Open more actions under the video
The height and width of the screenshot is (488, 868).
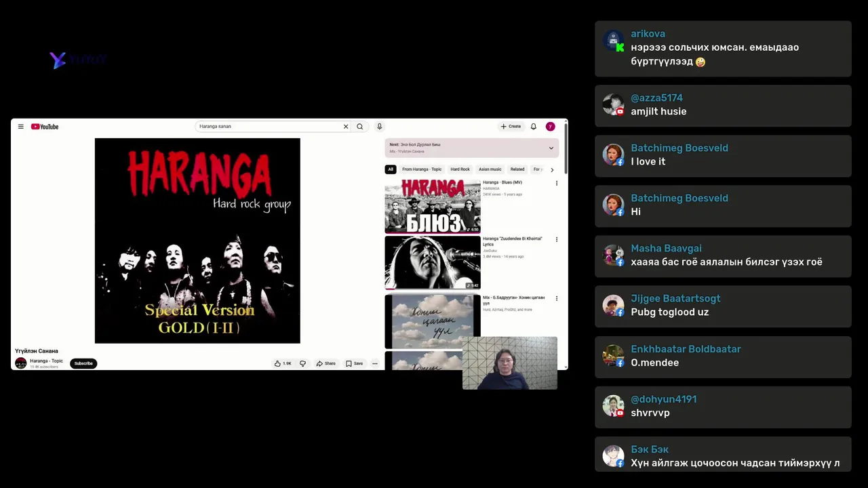[375, 363]
